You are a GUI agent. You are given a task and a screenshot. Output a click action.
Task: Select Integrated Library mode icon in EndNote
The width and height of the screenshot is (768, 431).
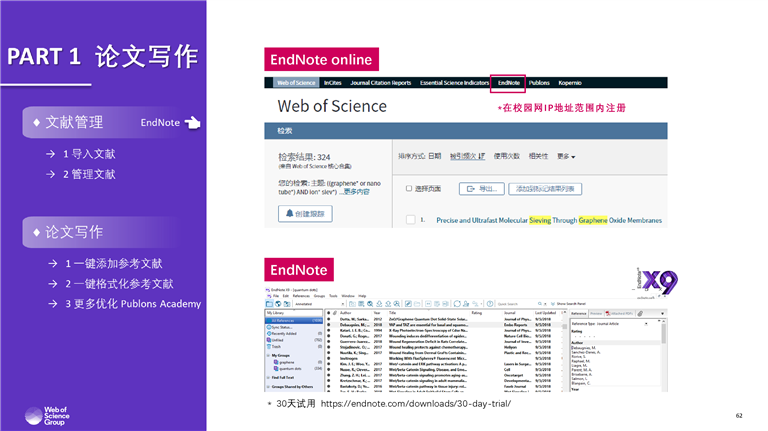[x=287, y=304]
